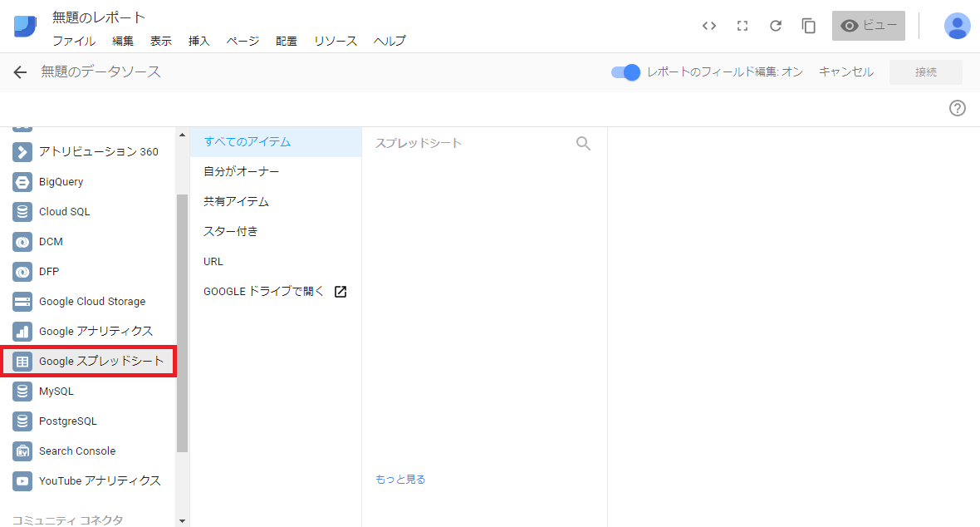Open the 配置 menu
980x527 pixels.
pos(287,41)
